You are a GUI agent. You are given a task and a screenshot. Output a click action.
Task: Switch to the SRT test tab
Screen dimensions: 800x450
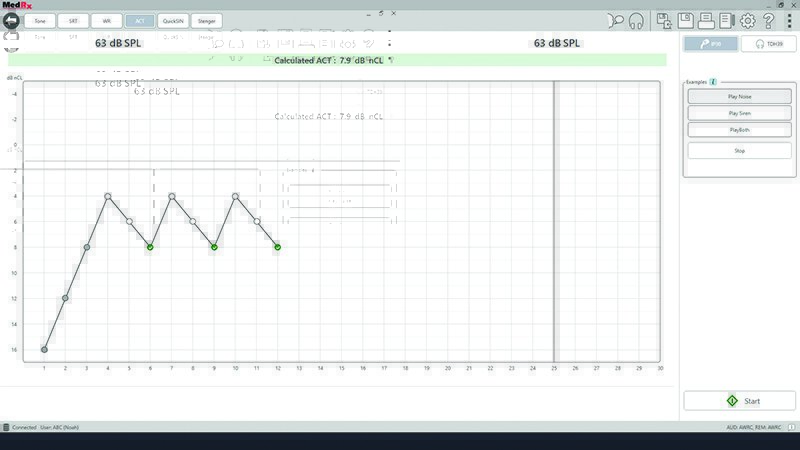(x=73, y=21)
